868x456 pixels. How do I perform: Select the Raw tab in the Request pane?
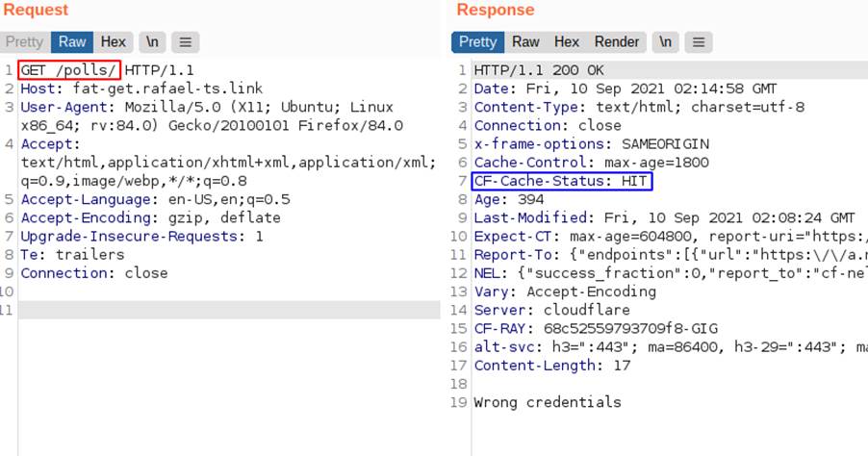(72, 42)
